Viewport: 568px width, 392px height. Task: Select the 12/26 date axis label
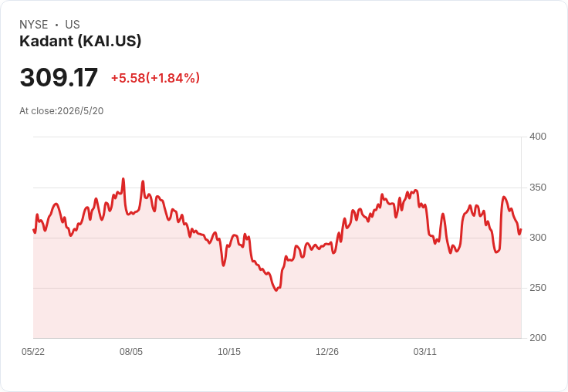(x=327, y=351)
